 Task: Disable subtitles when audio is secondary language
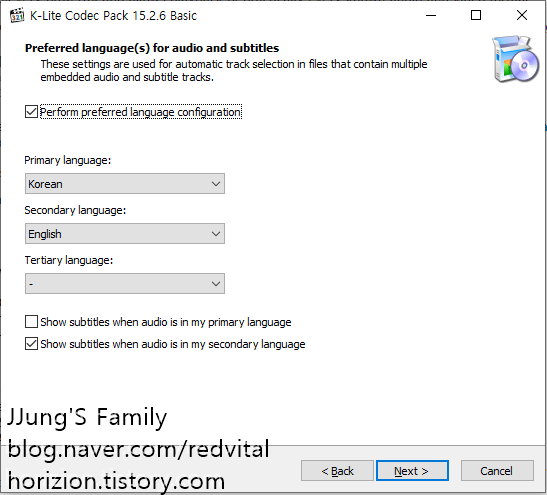tap(31, 344)
